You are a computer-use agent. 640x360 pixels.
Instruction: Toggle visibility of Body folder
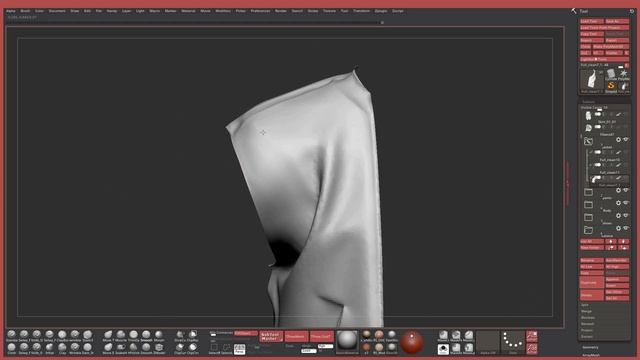point(626,203)
